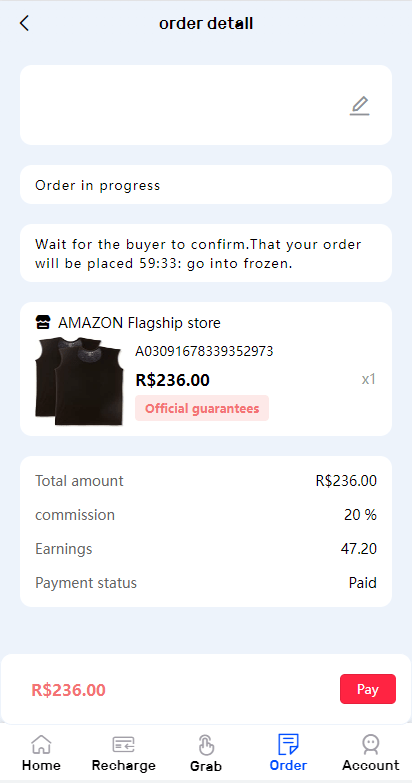This screenshot has height=783, width=412.
Task: Tap order number A03091678339352973
Action: coord(204,352)
